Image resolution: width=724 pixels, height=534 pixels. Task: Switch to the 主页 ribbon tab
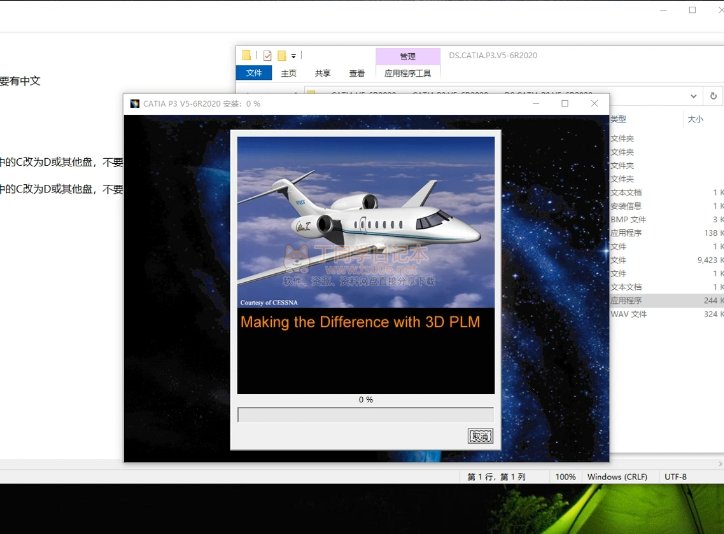tap(288, 73)
